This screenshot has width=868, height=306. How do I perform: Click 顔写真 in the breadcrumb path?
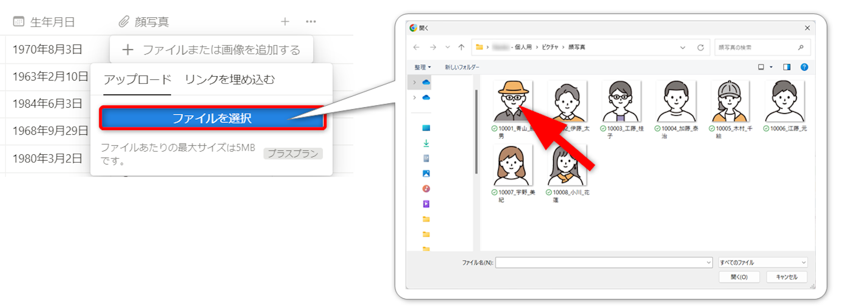(577, 47)
